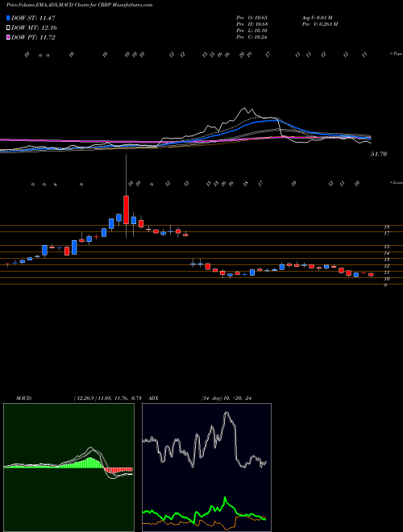Click the magenta DOW PT legend swatch

[8, 37]
